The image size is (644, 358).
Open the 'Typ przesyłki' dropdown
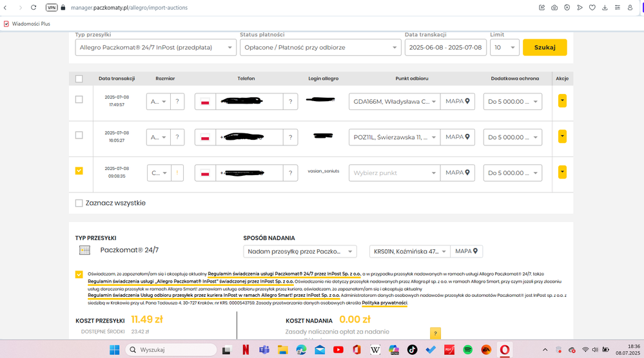coord(155,48)
